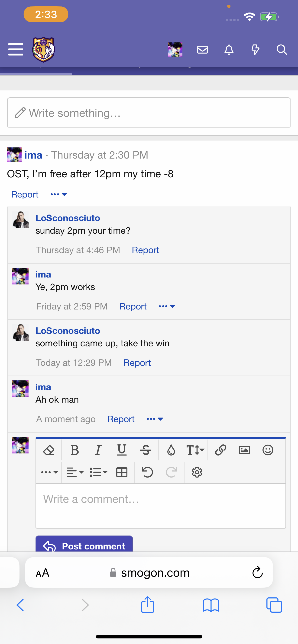298x644 pixels.
Task: Open more options on "Ye, 2pm works" comment
Action: click(x=167, y=306)
